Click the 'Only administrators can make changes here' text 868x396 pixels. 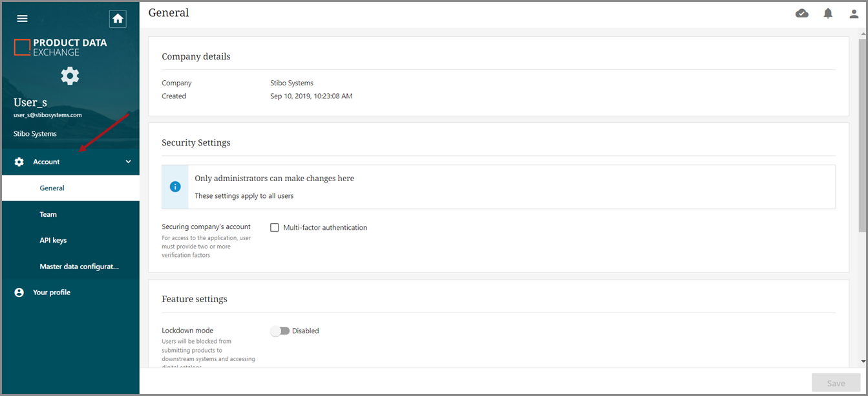pyautogui.click(x=275, y=178)
